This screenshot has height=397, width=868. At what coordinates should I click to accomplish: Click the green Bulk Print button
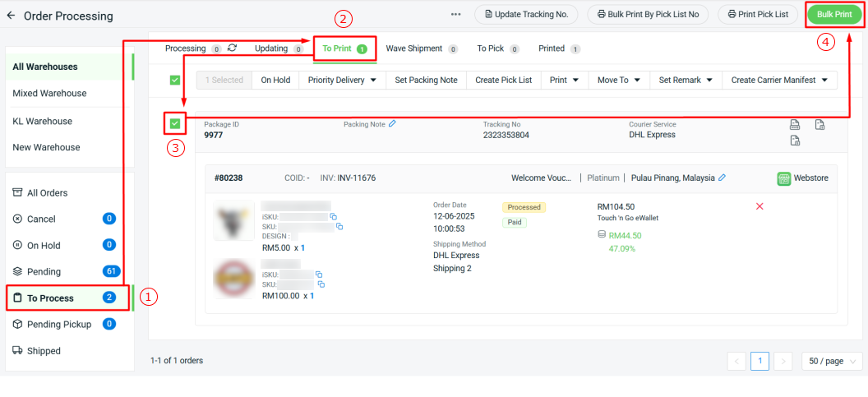point(834,15)
